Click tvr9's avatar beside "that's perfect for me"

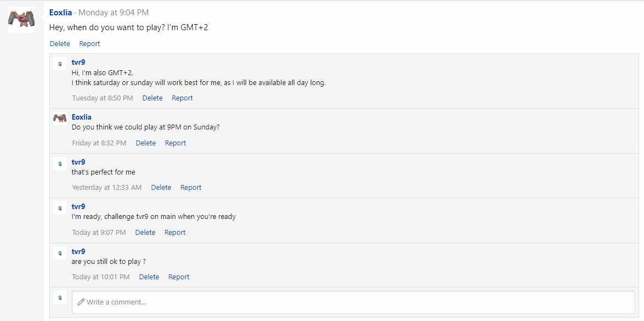click(60, 164)
